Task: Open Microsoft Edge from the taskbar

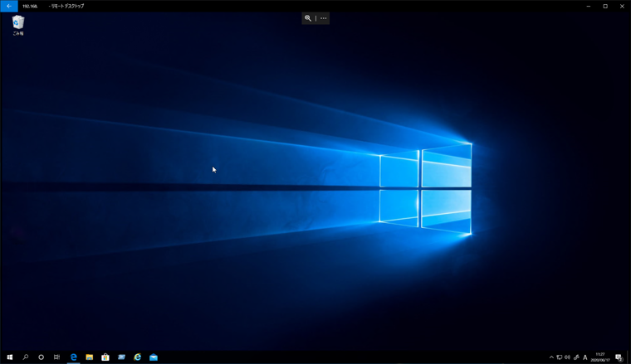Action: pos(73,357)
